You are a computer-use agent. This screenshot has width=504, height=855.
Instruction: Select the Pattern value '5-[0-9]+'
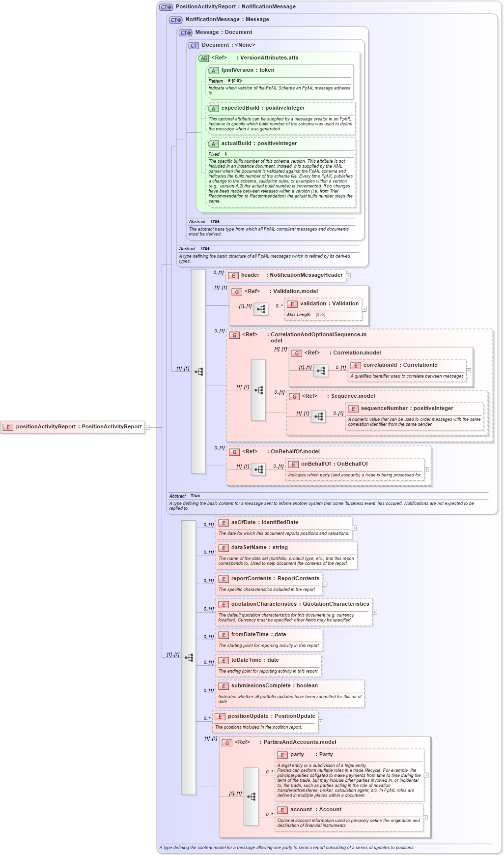pos(235,81)
